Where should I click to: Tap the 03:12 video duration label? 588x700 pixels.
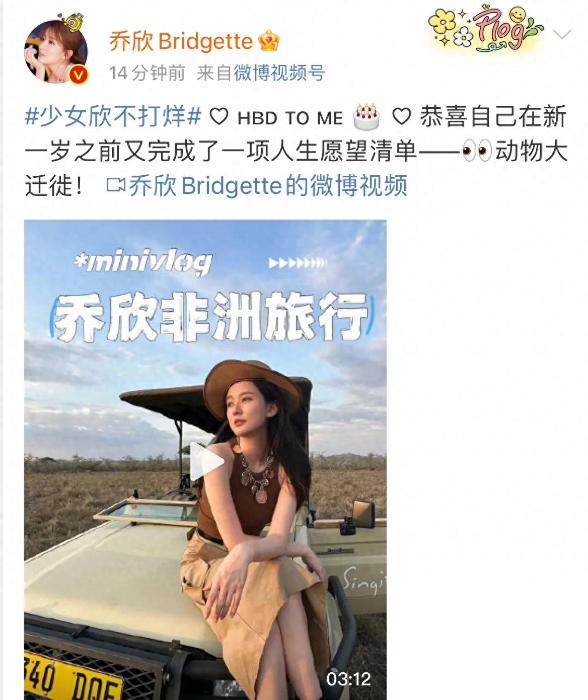[348, 679]
